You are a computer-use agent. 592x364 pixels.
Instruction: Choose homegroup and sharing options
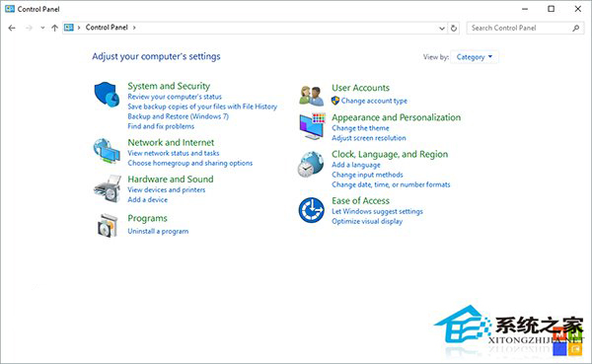point(189,163)
